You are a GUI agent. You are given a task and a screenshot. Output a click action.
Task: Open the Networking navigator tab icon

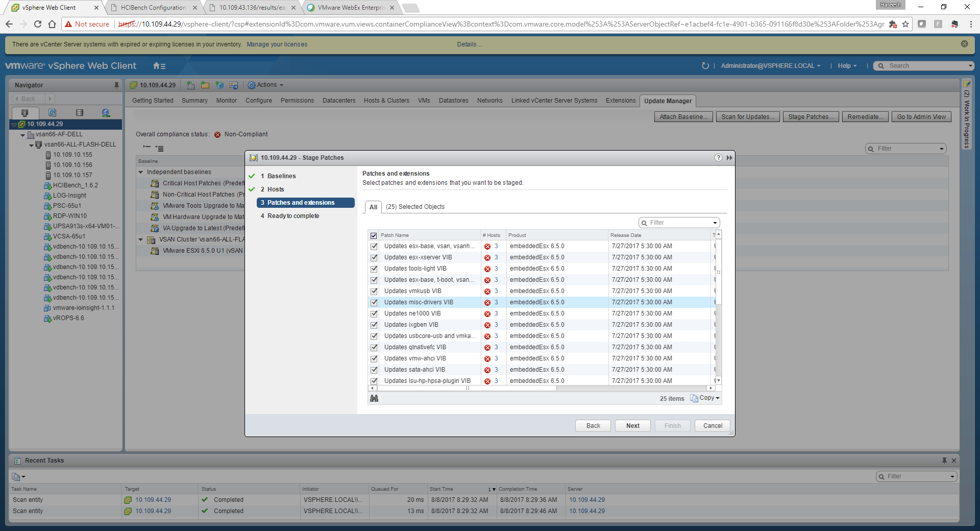[106, 113]
